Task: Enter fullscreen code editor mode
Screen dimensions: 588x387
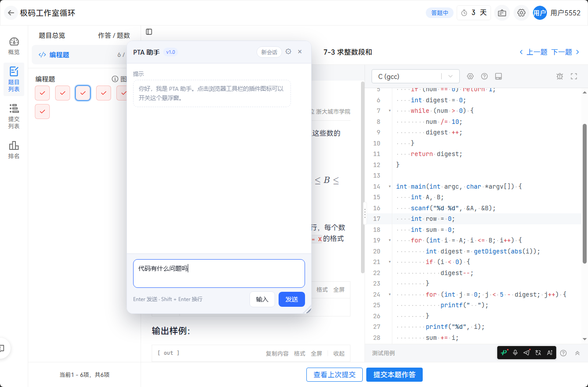Action: 574,76
